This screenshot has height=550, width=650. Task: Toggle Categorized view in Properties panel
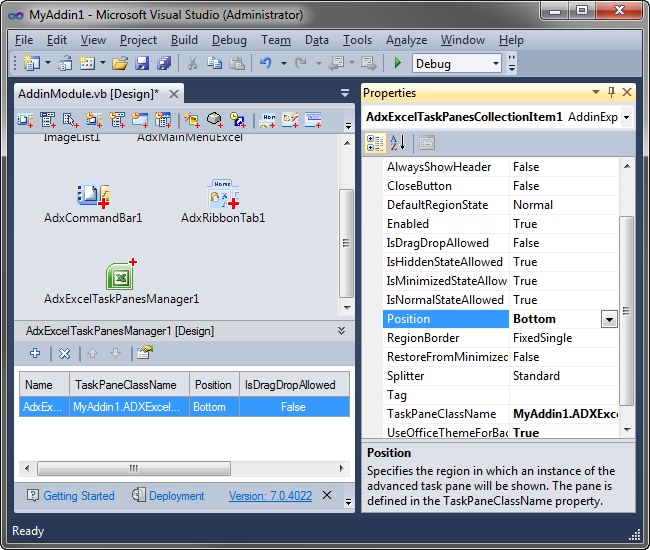point(375,143)
